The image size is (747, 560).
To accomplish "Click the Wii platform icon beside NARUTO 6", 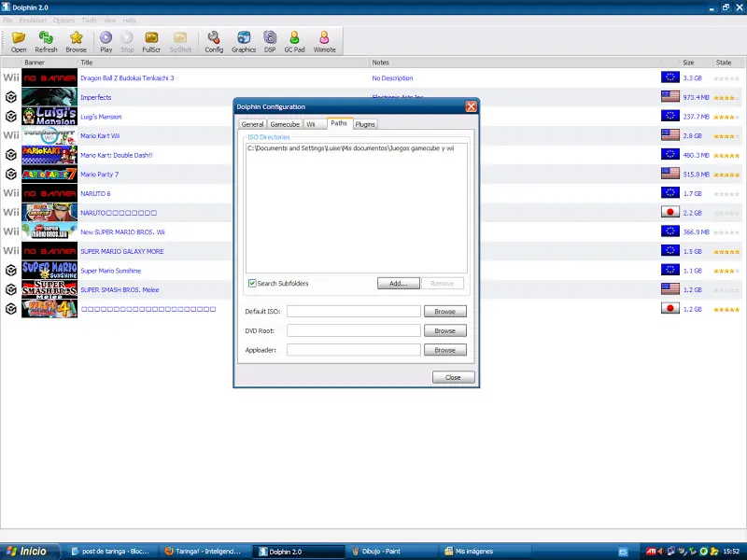I will tap(11, 193).
